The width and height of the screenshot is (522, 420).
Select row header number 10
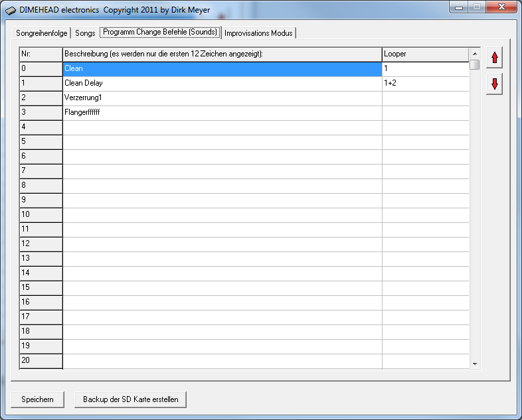click(x=41, y=215)
